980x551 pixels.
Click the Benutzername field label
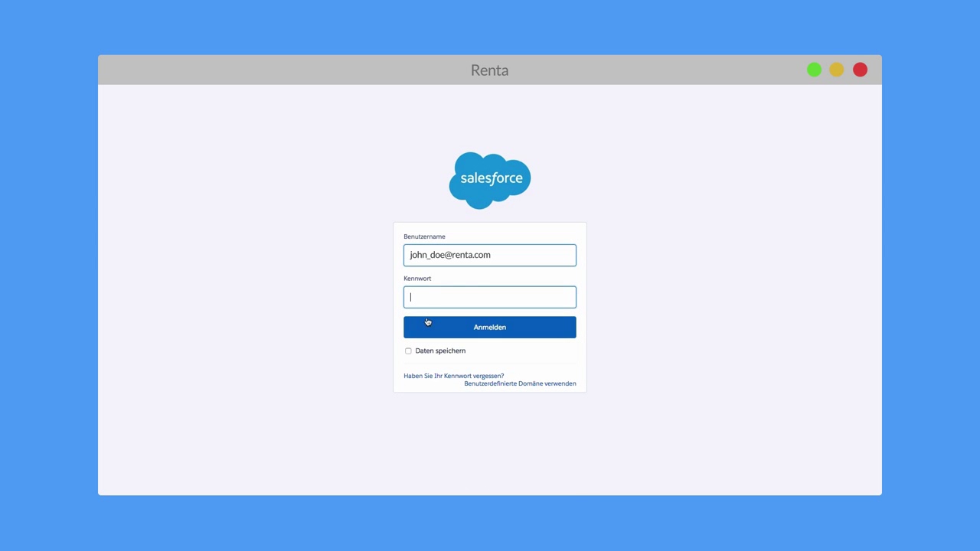[x=424, y=236]
